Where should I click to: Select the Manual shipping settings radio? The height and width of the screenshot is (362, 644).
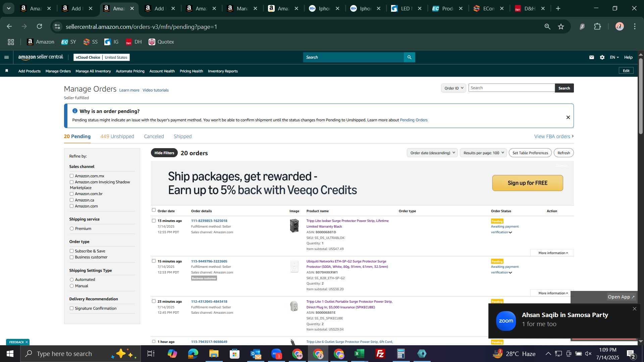tap(71, 286)
